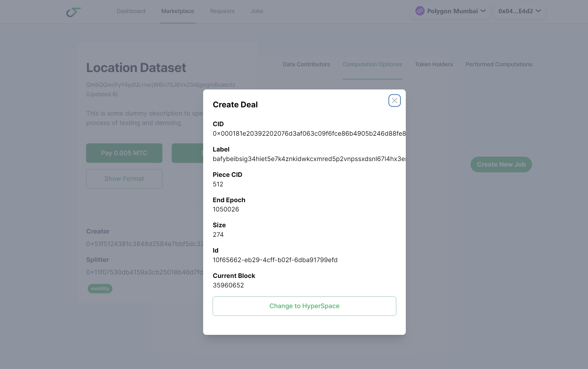Screen dimensions: 588x369
Task: Click the Polygon network icon
Action: pos(420,11)
